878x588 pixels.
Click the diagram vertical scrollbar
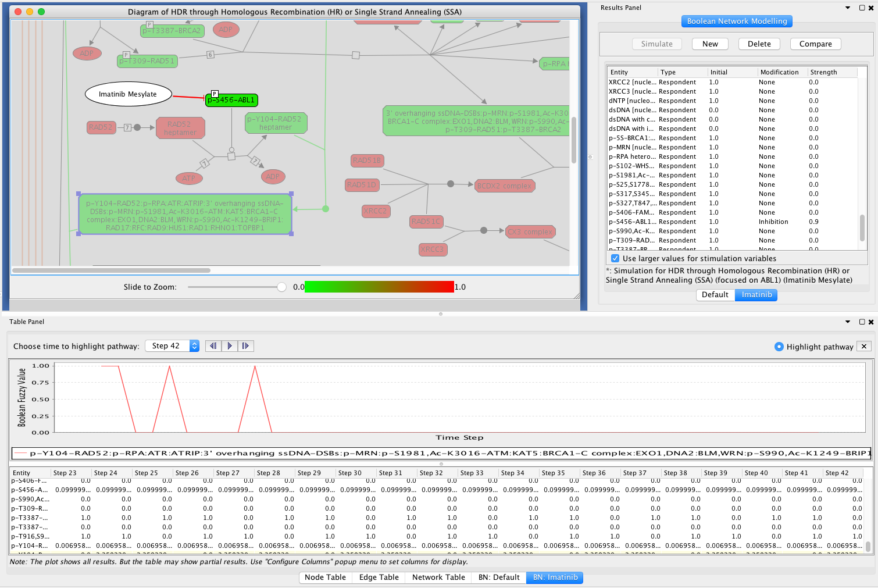574,140
